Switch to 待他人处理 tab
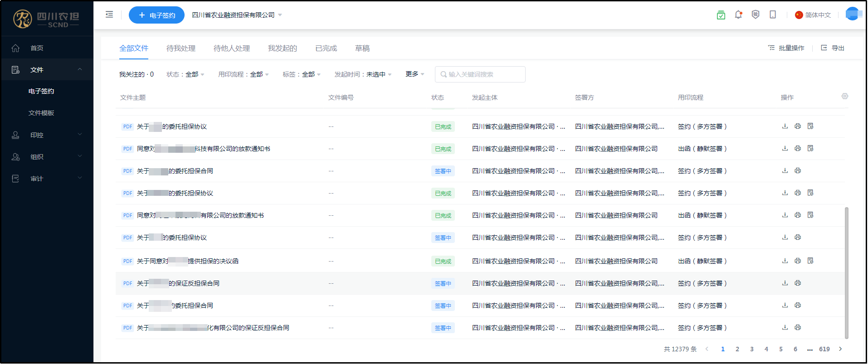This screenshot has height=364, width=868. click(x=232, y=48)
